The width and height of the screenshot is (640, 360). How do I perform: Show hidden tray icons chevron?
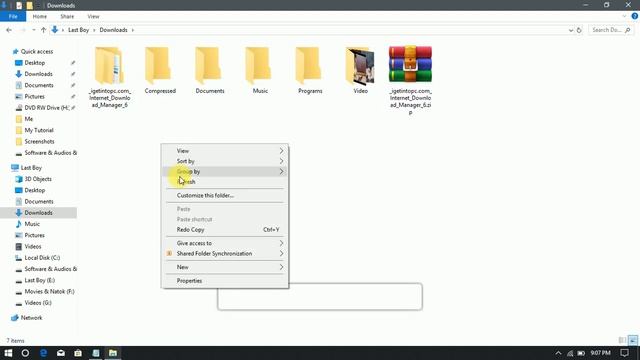558,353
